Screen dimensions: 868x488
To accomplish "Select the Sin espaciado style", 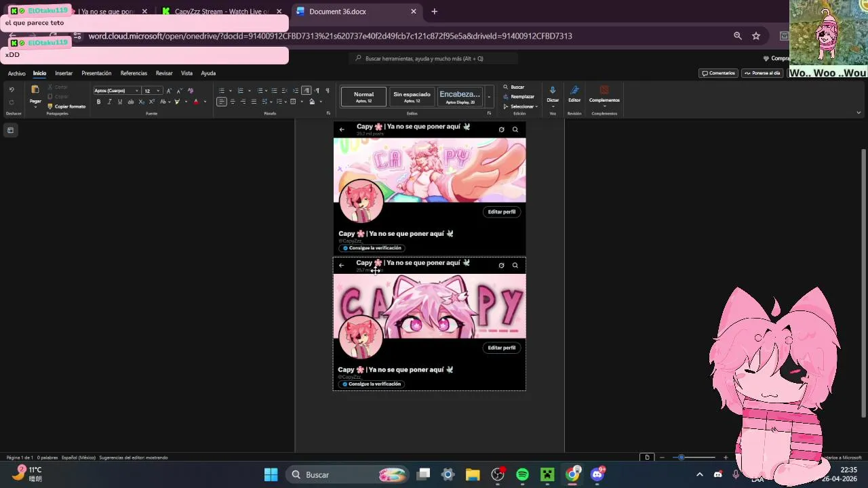I will coord(412,97).
